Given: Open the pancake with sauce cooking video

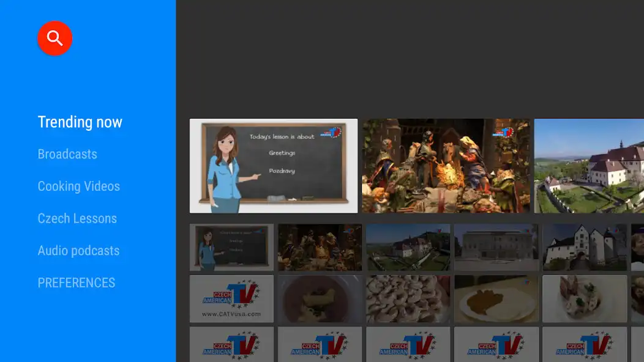Looking at the screenshot, I should (496, 298).
